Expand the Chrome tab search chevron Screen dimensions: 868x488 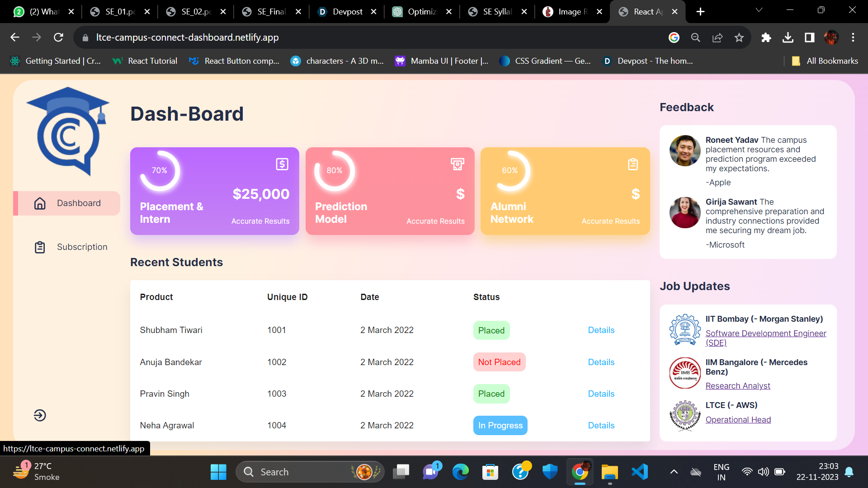[x=759, y=10]
